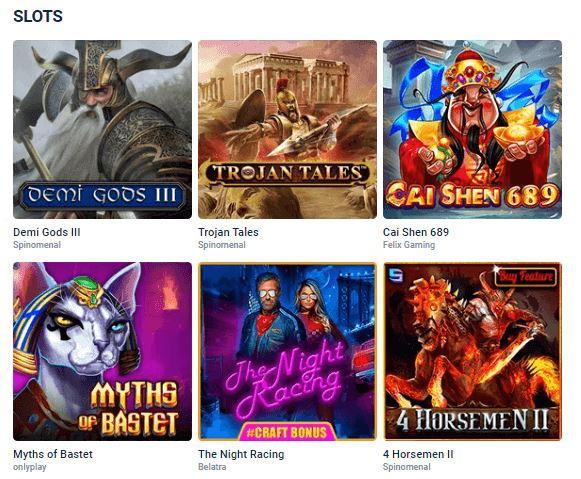The width and height of the screenshot is (581, 479).
Task: Open the Demi Gods III game thumbnail
Action: tap(102, 129)
